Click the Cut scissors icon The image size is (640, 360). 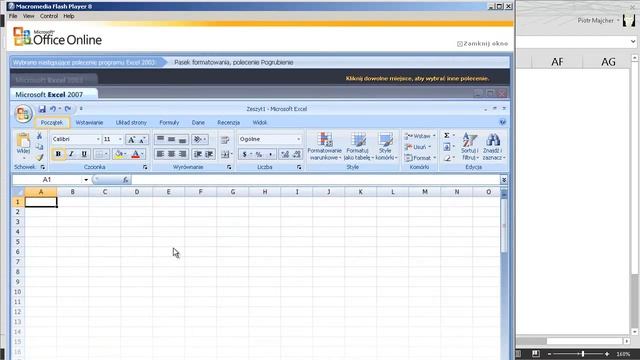[39, 136]
